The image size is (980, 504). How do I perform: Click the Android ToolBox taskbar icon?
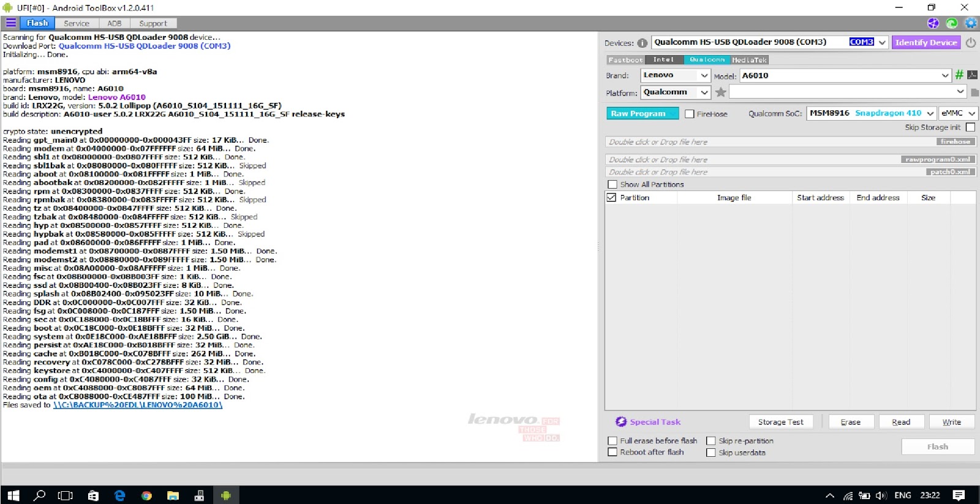coord(226,495)
